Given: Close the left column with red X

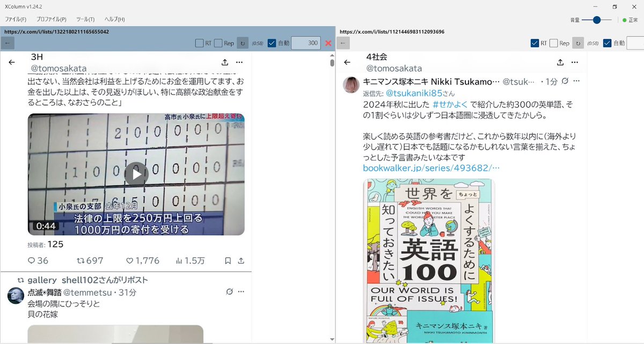Looking at the screenshot, I should click(328, 43).
